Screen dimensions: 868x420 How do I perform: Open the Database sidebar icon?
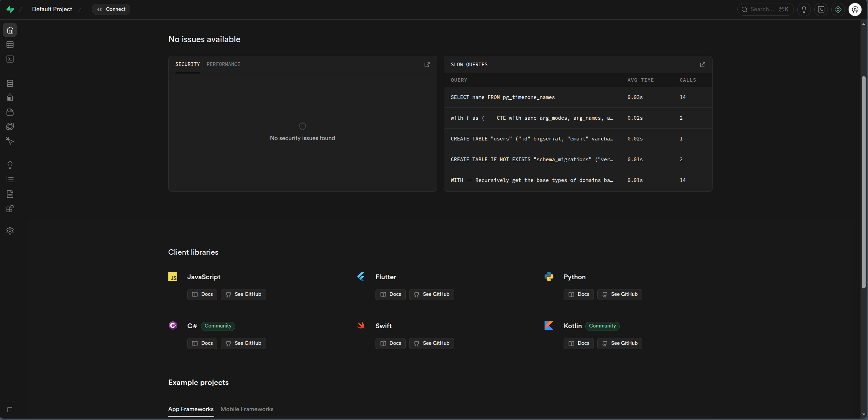10,83
